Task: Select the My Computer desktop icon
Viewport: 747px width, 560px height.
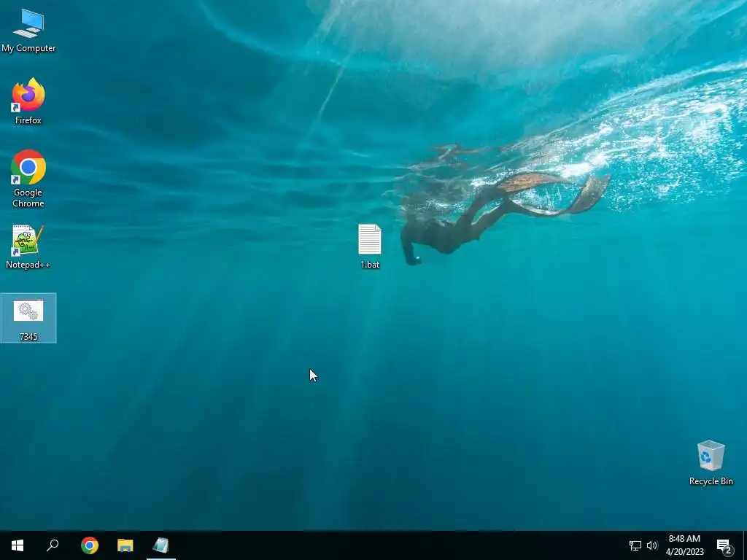Action: (28, 31)
